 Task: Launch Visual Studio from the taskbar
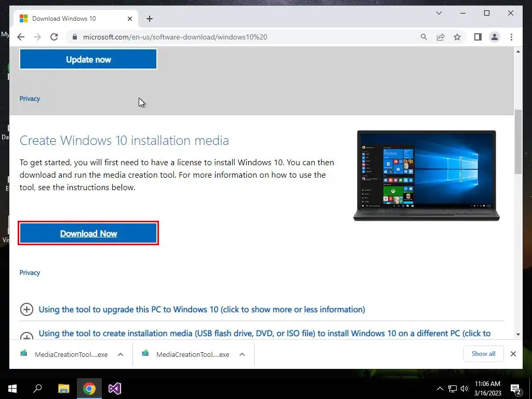115,389
